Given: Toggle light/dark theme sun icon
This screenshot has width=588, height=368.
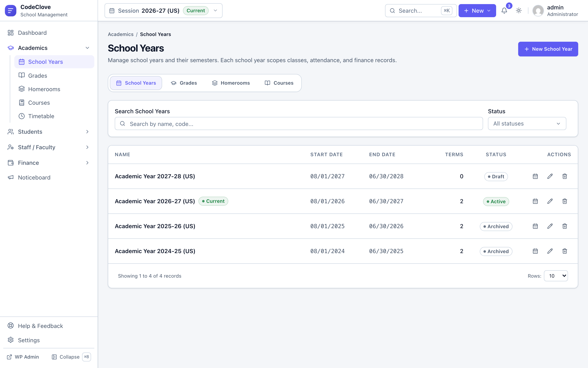Looking at the screenshot, I should click(519, 11).
